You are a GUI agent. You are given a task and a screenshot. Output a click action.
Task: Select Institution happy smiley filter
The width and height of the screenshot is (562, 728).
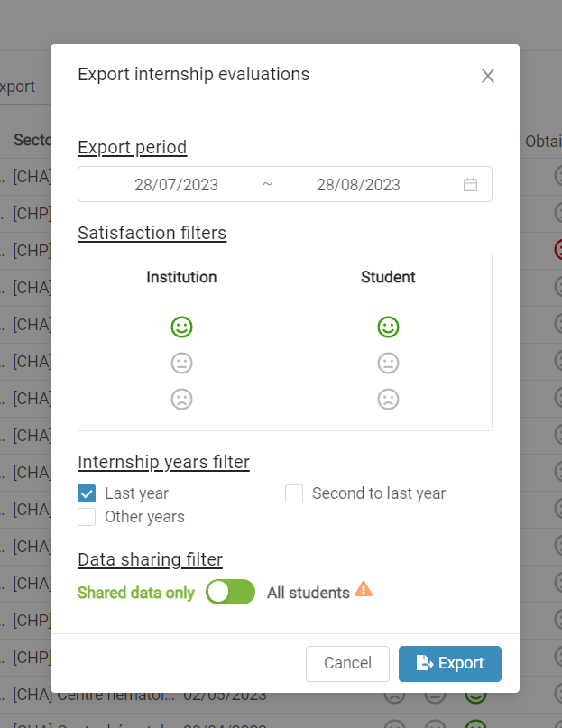pos(181,327)
